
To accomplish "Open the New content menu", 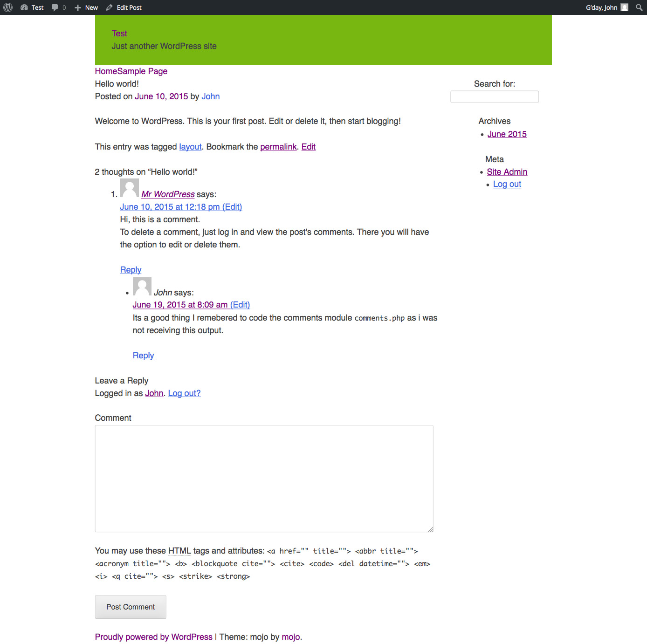I will coord(86,7).
